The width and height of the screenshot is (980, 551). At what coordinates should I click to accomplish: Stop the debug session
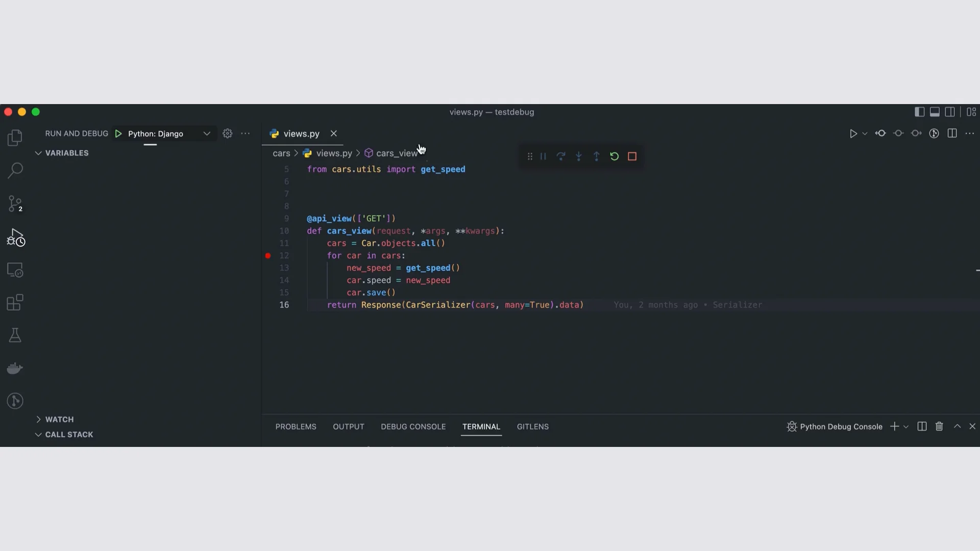pos(632,157)
